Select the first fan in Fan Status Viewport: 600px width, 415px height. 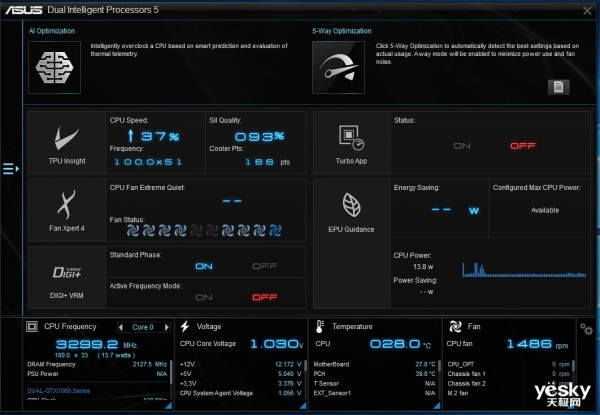[x=133, y=230]
